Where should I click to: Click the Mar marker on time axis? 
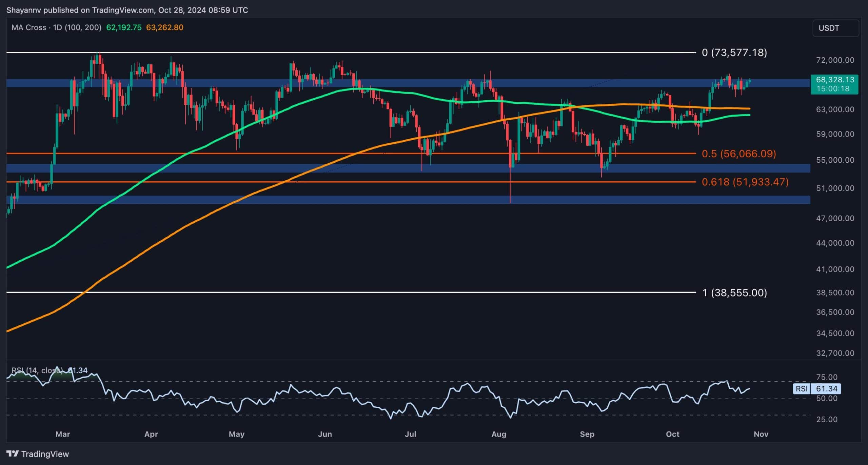tap(63, 434)
